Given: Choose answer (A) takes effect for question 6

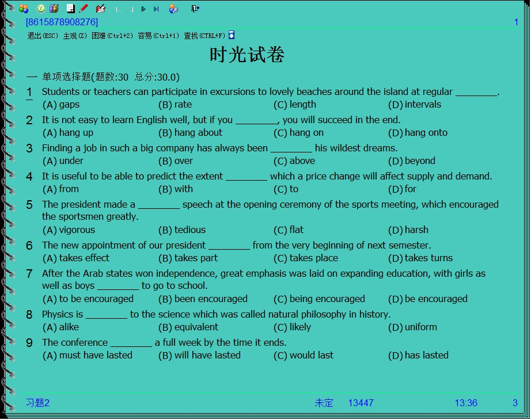Looking at the screenshot, I should point(84,258).
